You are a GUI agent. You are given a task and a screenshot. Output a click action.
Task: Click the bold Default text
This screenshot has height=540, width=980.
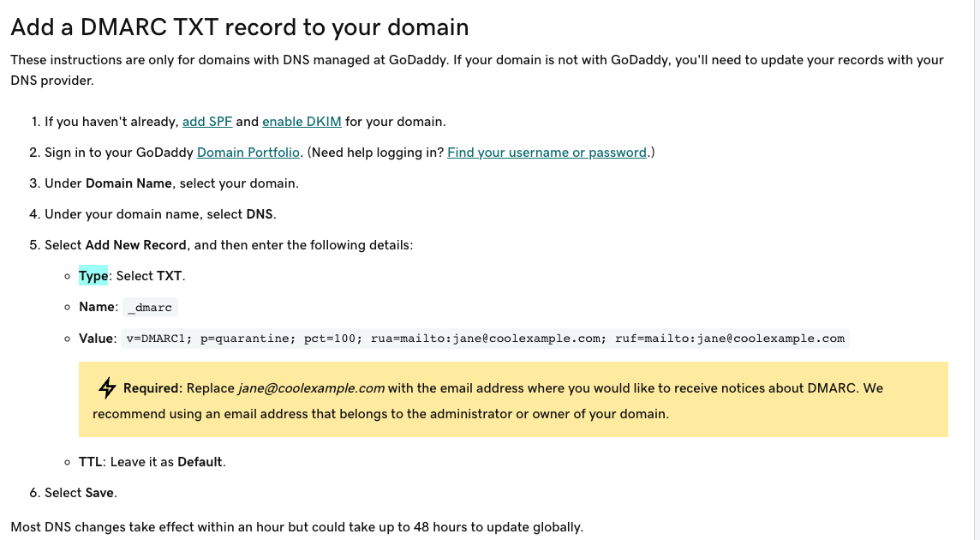click(200, 462)
